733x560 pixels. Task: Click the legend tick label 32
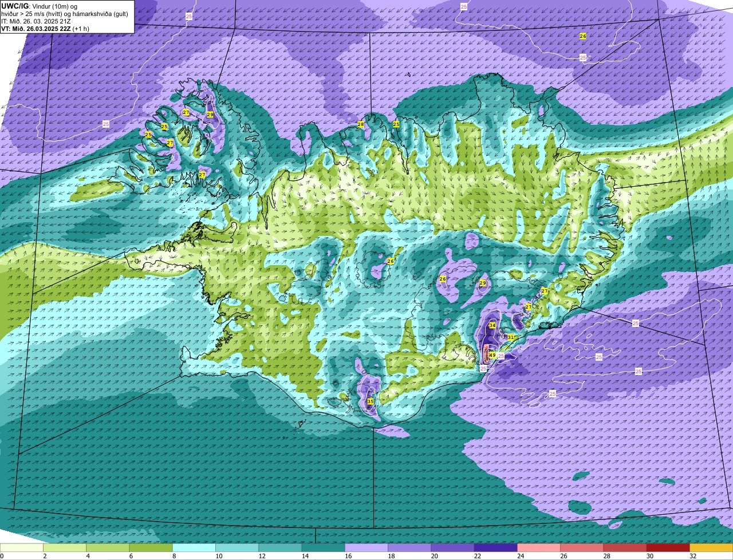(693, 556)
